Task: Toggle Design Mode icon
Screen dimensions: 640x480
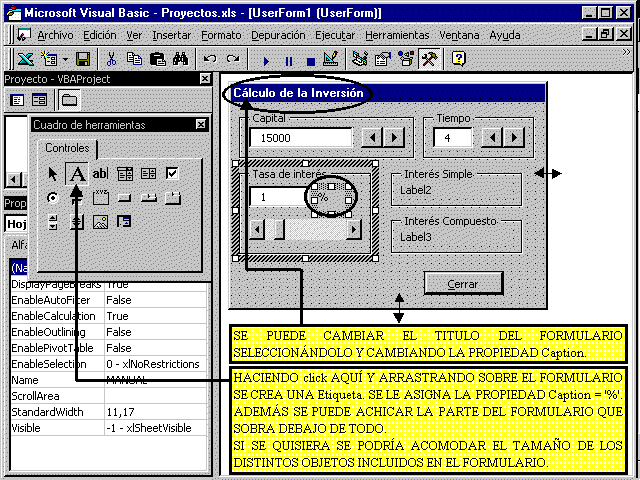Action: 331,60
